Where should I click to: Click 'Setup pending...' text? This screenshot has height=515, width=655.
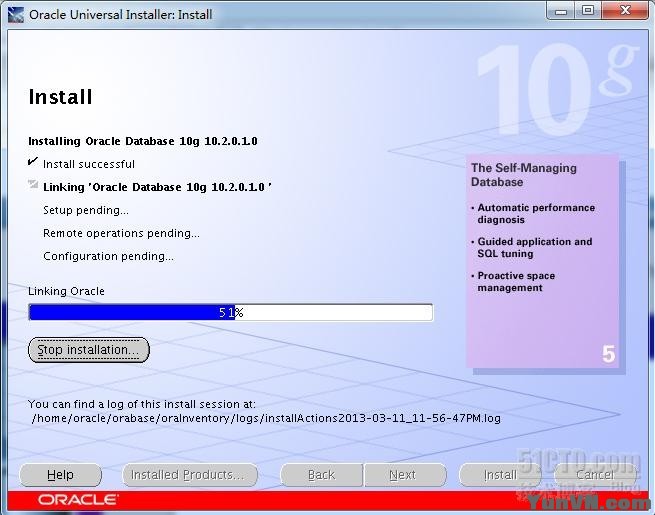click(86, 210)
